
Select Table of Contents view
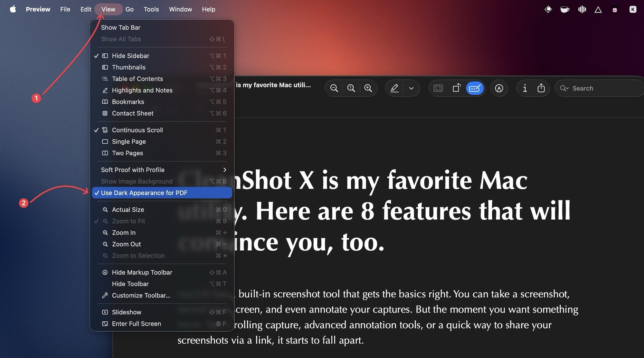coord(162,79)
